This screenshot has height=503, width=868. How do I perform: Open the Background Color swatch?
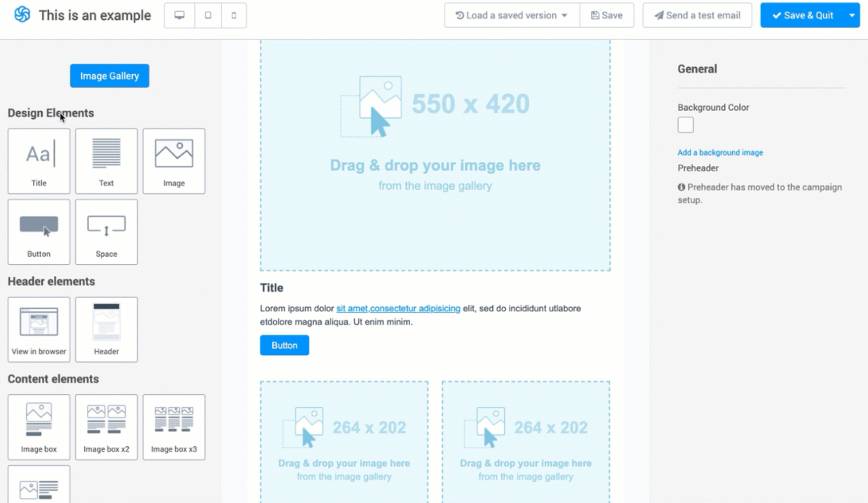click(x=685, y=125)
